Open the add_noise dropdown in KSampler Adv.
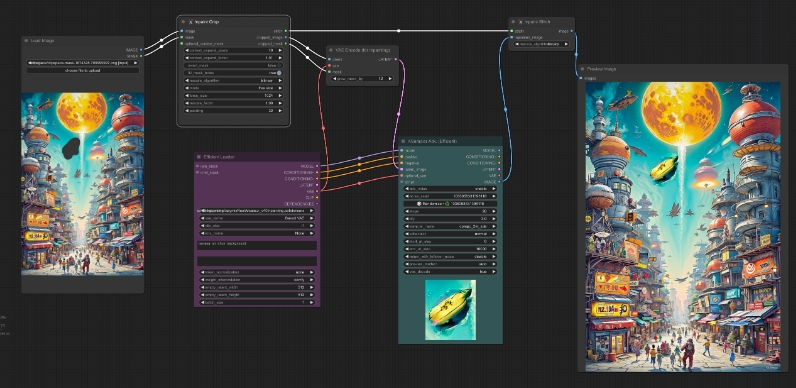Image resolution: width=796 pixels, height=388 pixels. [450, 188]
